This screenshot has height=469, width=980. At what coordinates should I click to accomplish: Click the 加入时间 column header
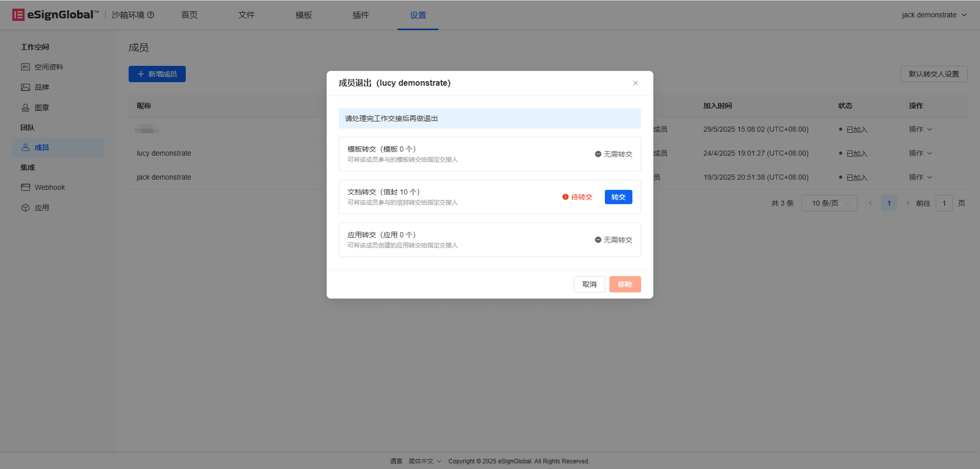pos(718,106)
